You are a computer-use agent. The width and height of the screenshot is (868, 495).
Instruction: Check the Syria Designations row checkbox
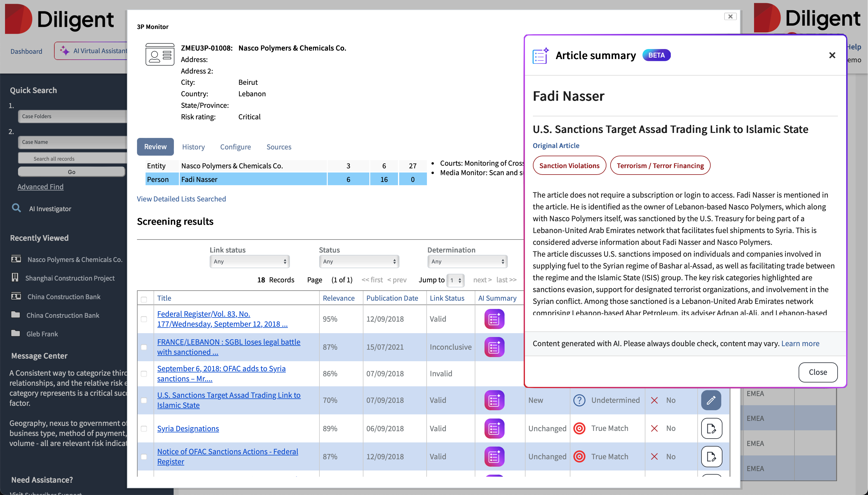[x=144, y=428]
